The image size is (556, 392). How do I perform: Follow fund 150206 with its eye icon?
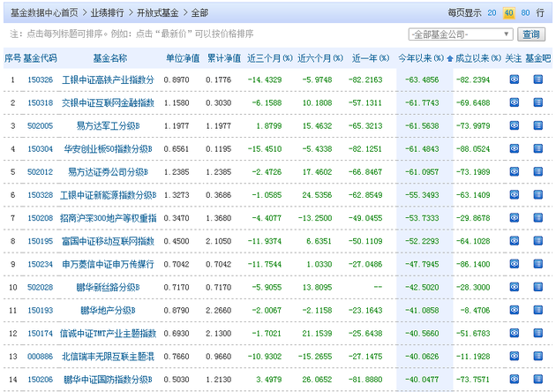pos(515,379)
